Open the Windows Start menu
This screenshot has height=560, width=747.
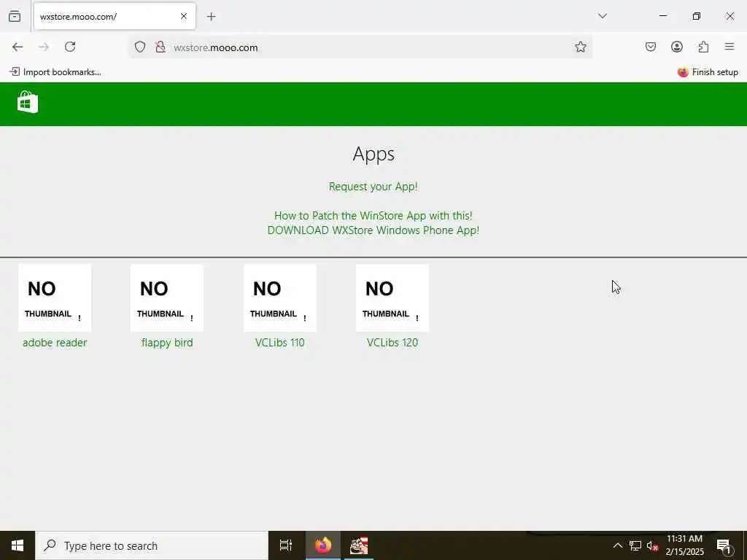click(x=18, y=545)
